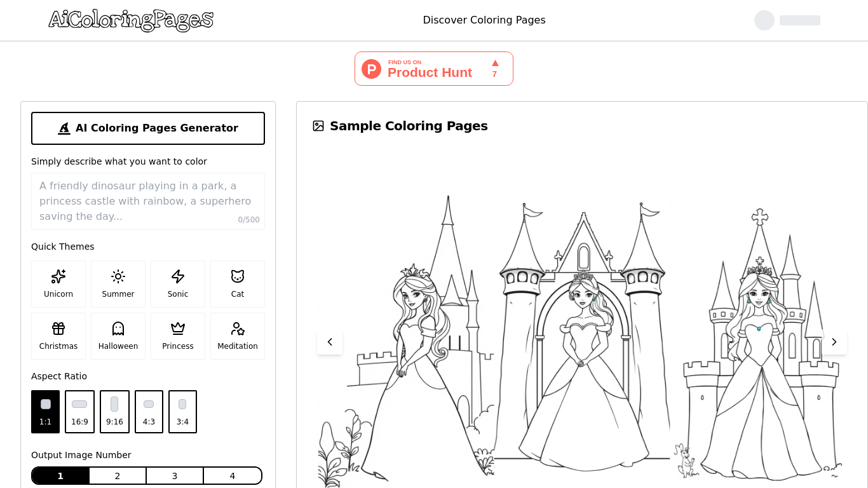Choose the 4:3 aspect ratio option
This screenshot has width=868, height=488.
(x=149, y=411)
